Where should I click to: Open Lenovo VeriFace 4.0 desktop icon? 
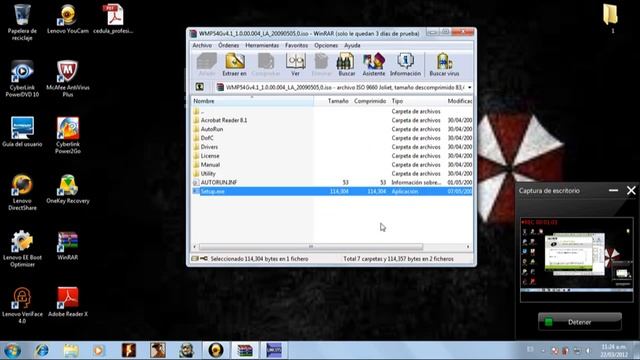click(x=22, y=306)
